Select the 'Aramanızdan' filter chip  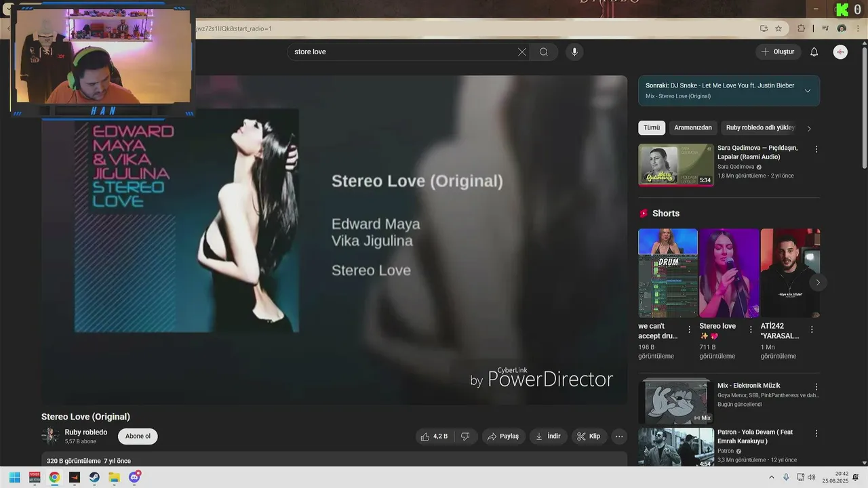point(693,127)
